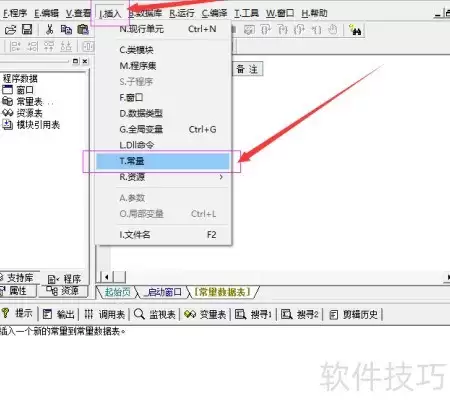This screenshot has width=450, height=410.
Task: Click the cut scissors icon
Action: 49,30
